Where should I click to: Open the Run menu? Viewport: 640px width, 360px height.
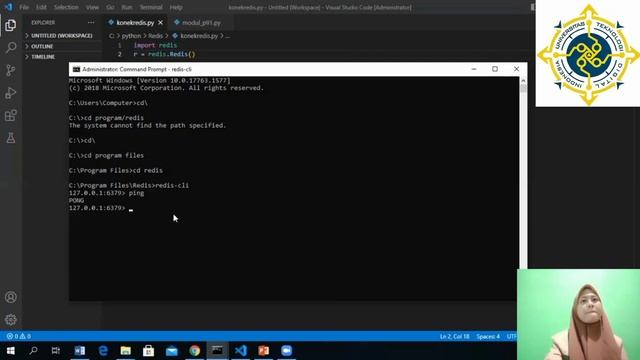[x=127, y=7]
